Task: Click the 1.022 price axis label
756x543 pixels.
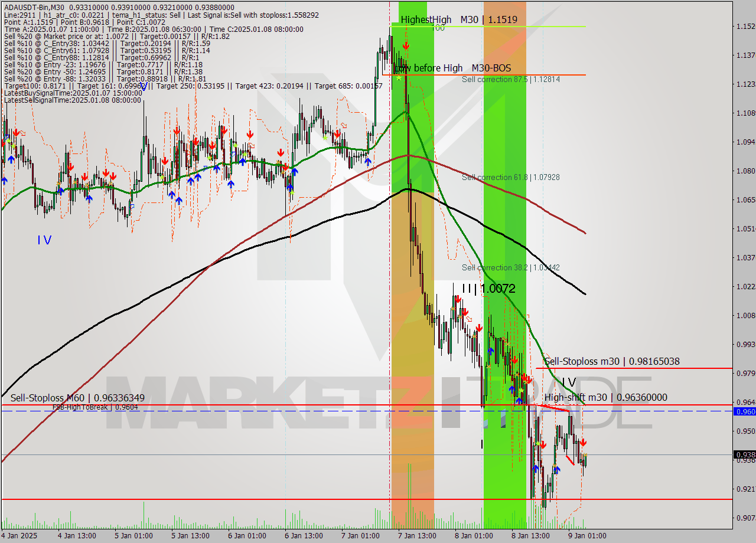Action: 745,286
